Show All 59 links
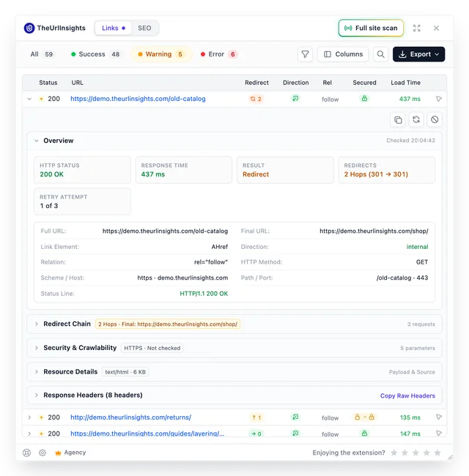Image resolution: width=469 pixels, height=476 pixels. (42, 54)
